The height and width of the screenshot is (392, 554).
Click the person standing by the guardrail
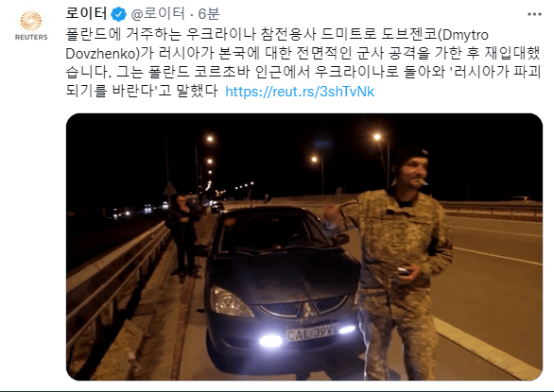[x=183, y=236]
